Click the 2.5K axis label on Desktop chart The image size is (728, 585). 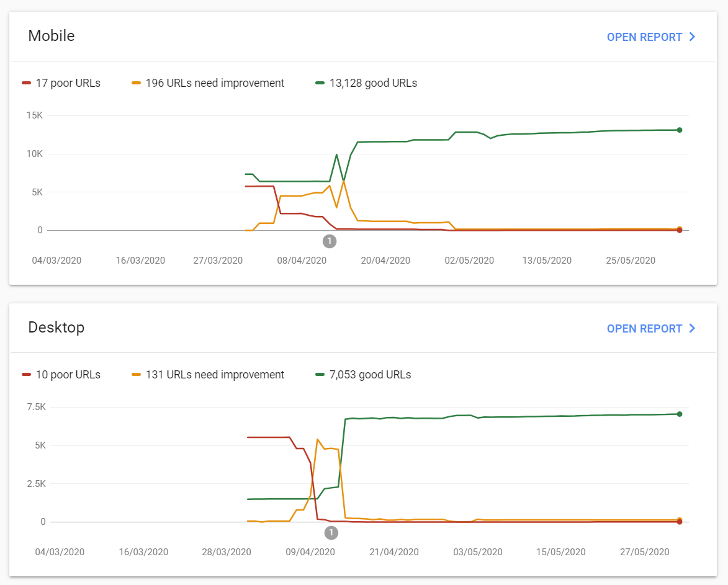click(36, 483)
